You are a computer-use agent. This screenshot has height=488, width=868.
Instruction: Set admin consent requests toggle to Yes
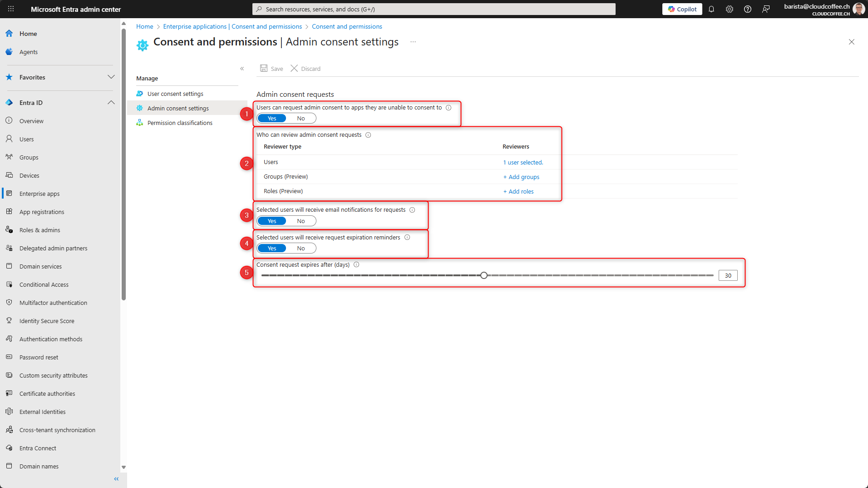pos(272,119)
